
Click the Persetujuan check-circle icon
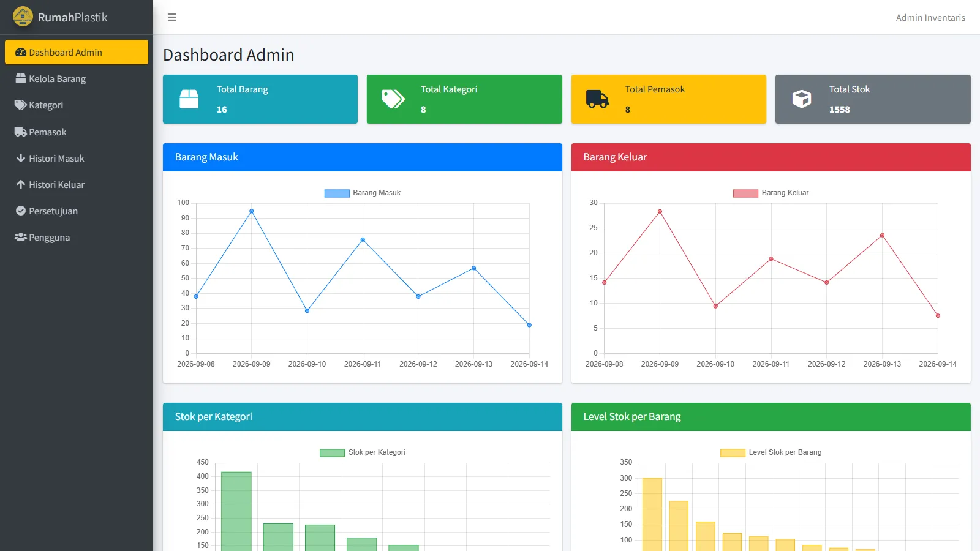[x=21, y=211]
